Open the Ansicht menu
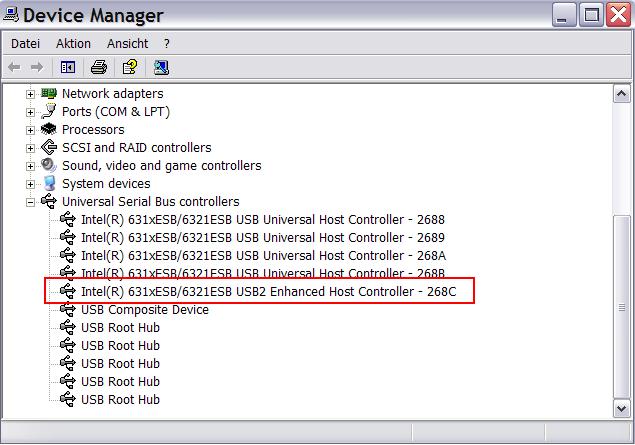 [128, 43]
